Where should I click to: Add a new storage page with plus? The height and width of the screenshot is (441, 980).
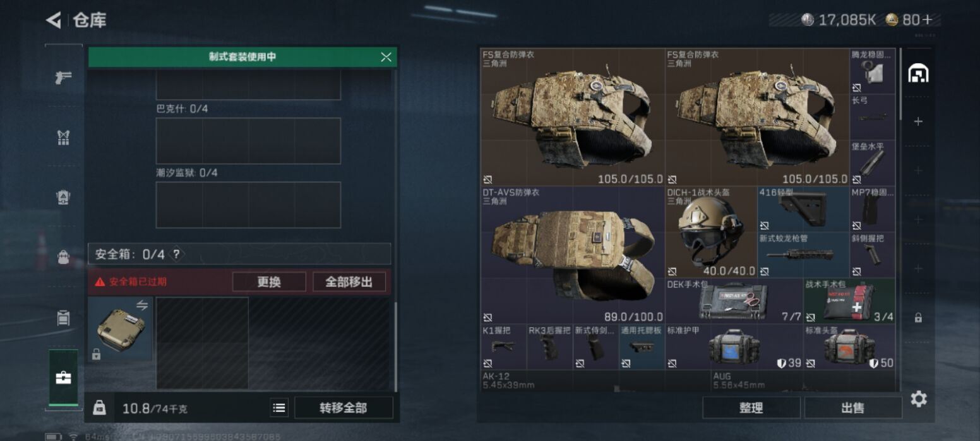(918, 121)
